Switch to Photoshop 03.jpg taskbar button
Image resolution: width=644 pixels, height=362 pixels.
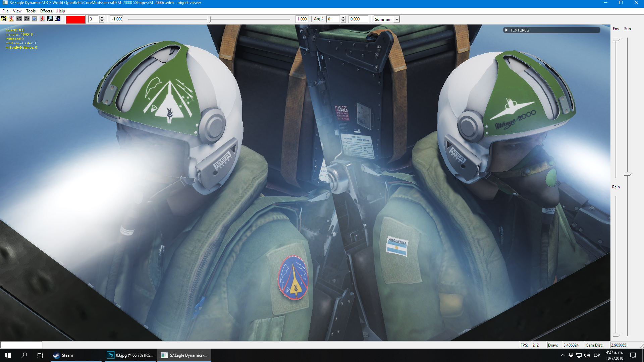[130, 355]
